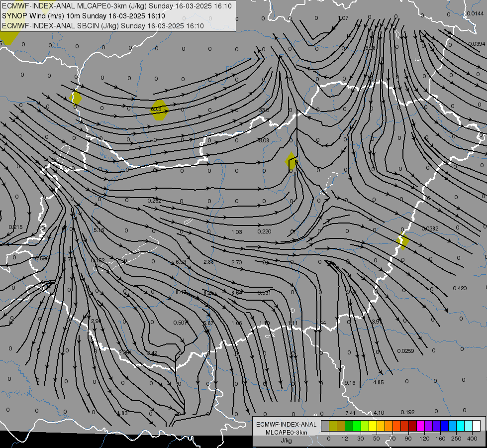Click the gray legend swatch for value 0

(x=325, y=426)
